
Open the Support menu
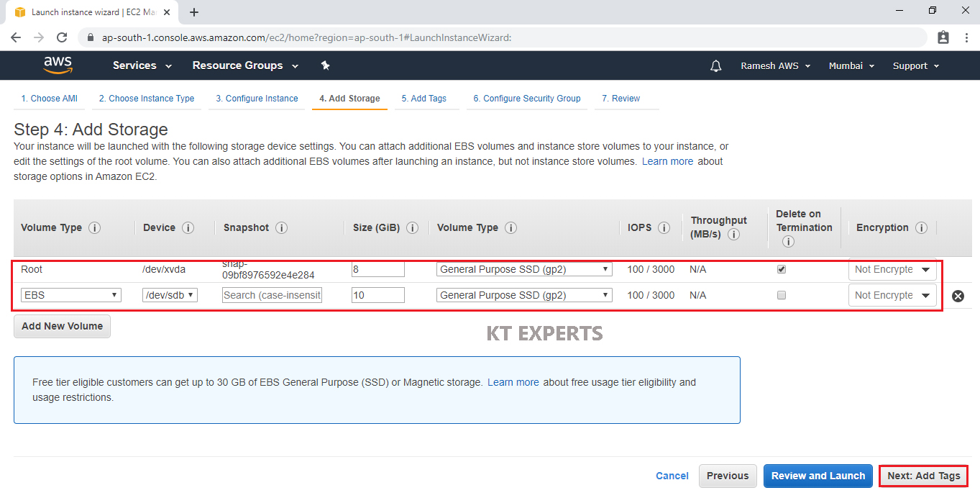(x=916, y=65)
